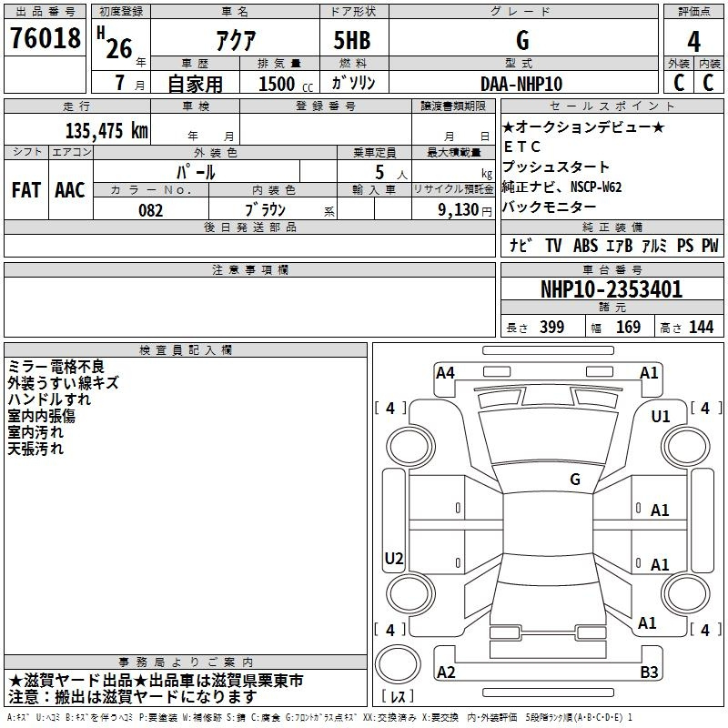Select the ETC sales point line
Image resolution: width=728 pixels, height=728 pixels.
(x=522, y=147)
